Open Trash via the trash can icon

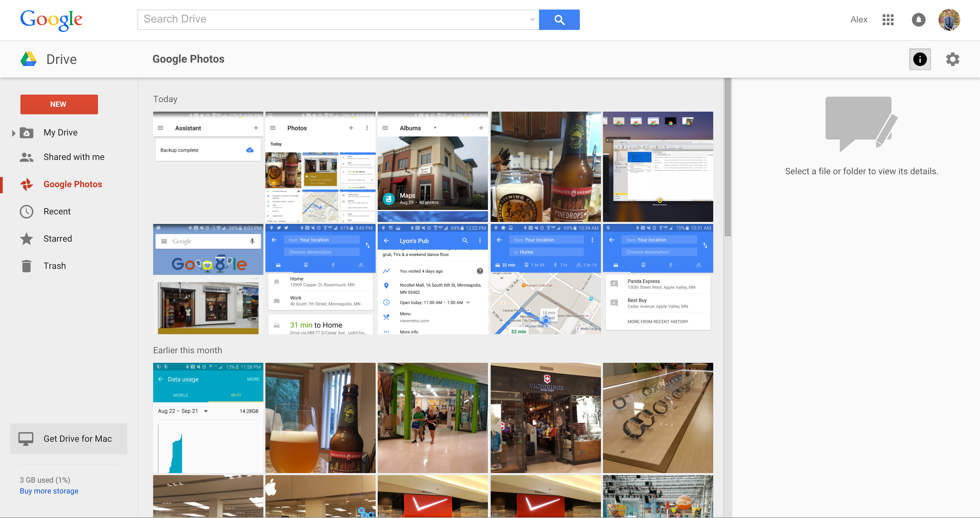coord(26,266)
